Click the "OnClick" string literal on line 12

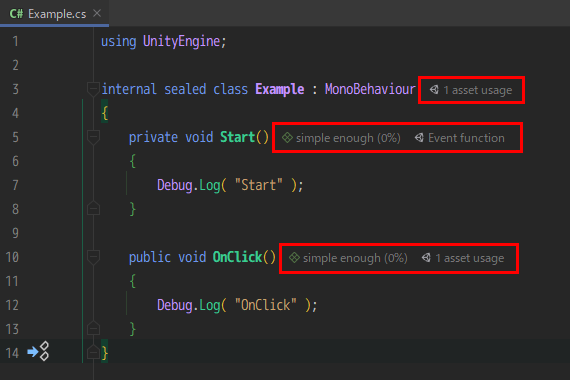click(266, 305)
